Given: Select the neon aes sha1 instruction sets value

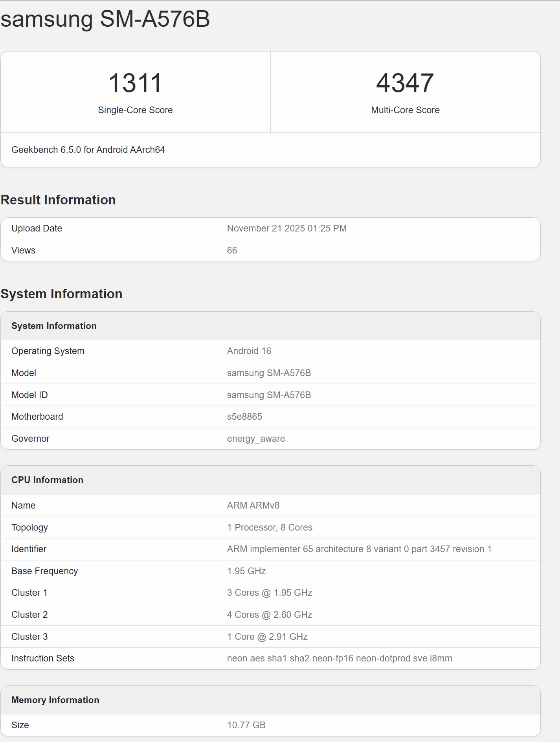Looking at the screenshot, I should pyautogui.click(x=340, y=658).
